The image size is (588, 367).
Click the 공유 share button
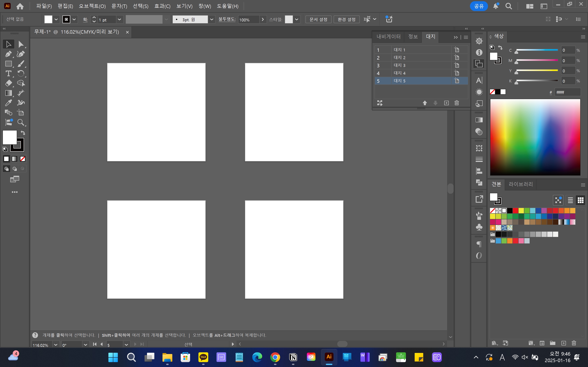tap(479, 6)
